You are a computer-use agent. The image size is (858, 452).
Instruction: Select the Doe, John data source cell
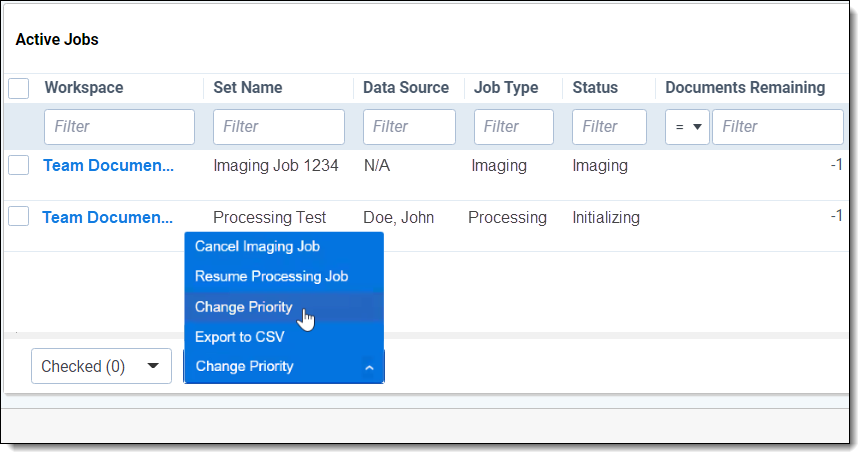[x=398, y=217]
